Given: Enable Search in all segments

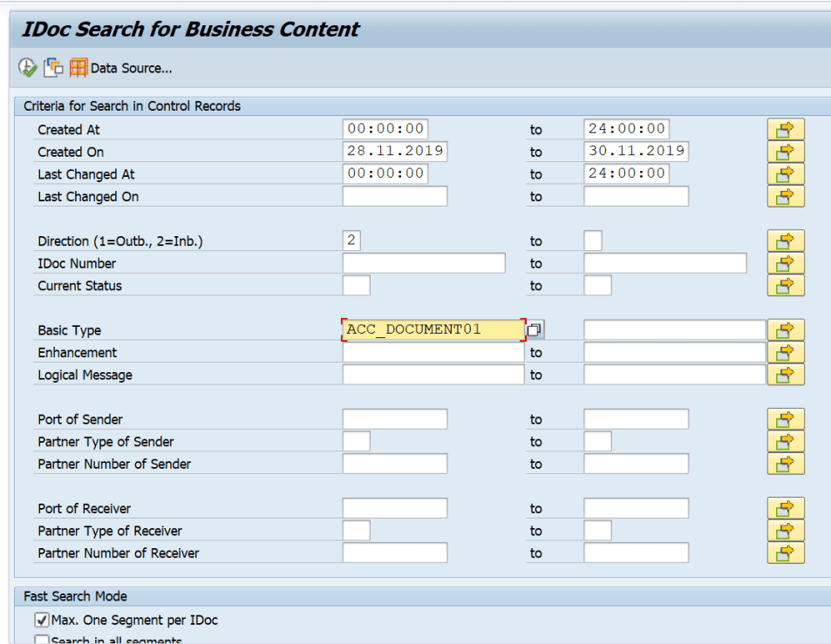Looking at the screenshot, I should pos(42,640).
